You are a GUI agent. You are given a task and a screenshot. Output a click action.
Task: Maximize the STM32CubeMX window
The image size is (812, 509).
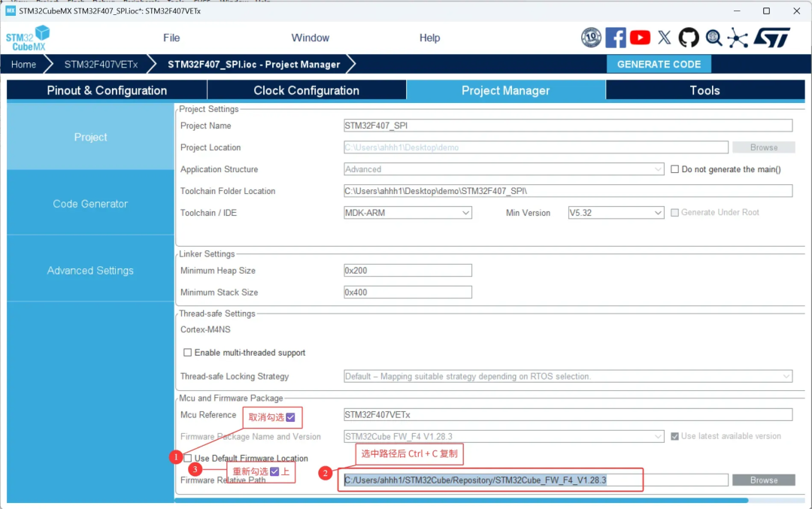coord(766,11)
